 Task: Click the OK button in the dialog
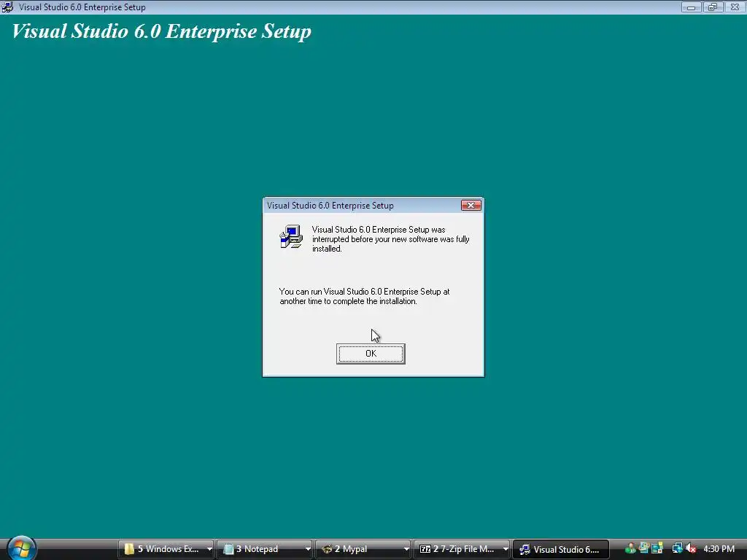click(371, 354)
